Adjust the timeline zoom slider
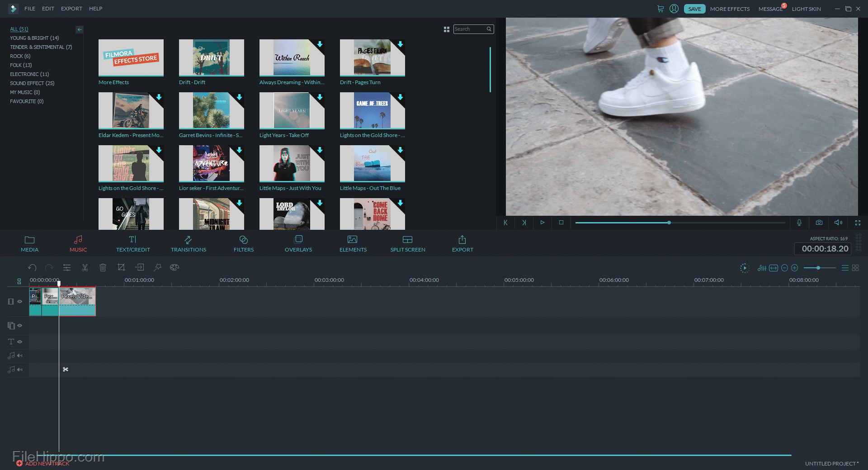The width and height of the screenshot is (868, 470). coord(818,268)
